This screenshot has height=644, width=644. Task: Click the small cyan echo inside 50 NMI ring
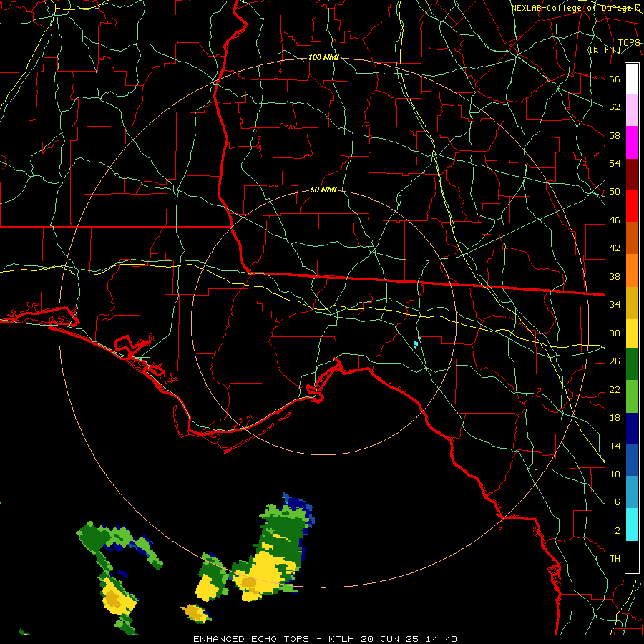pyautogui.click(x=416, y=343)
